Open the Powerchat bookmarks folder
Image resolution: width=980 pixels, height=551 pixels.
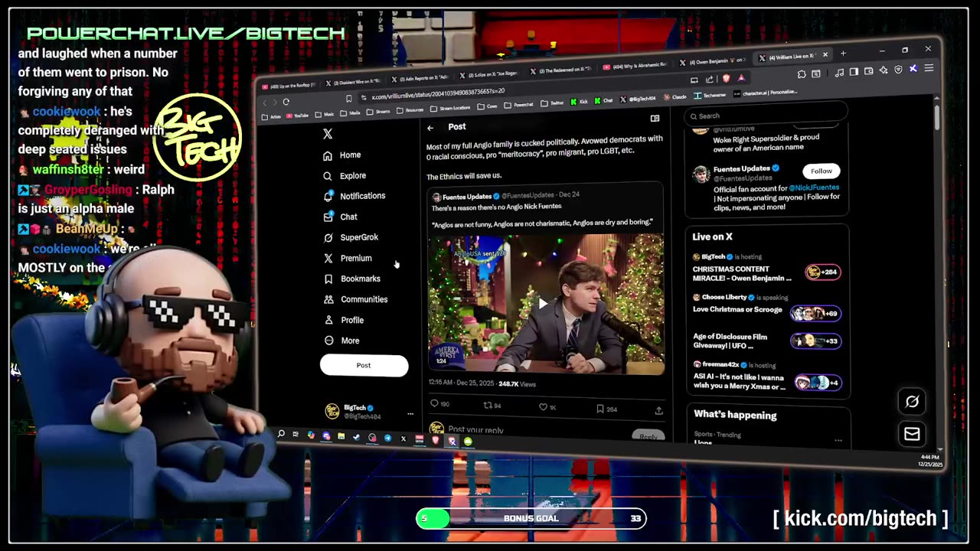point(518,105)
